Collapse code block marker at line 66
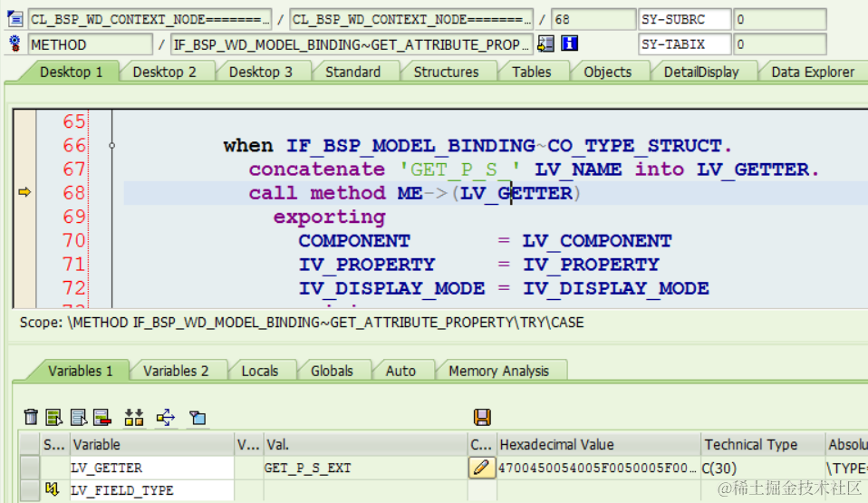The image size is (868, 503). pyautogui.click(x=111, y=146)
